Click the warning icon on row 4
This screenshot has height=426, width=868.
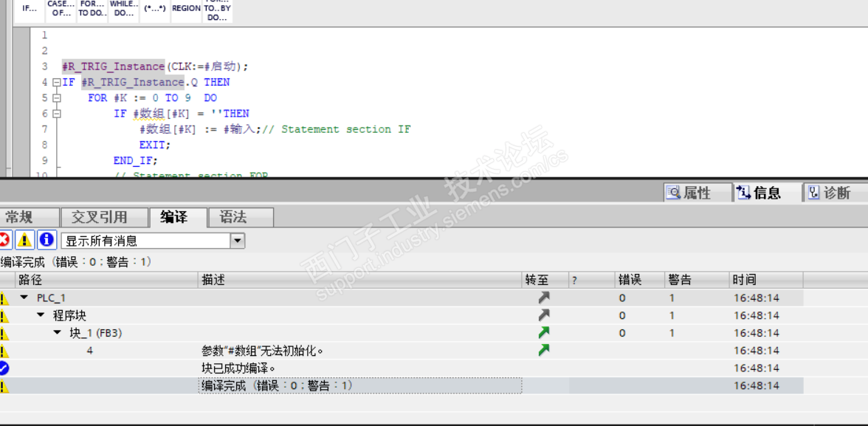(x=4, y=351)
